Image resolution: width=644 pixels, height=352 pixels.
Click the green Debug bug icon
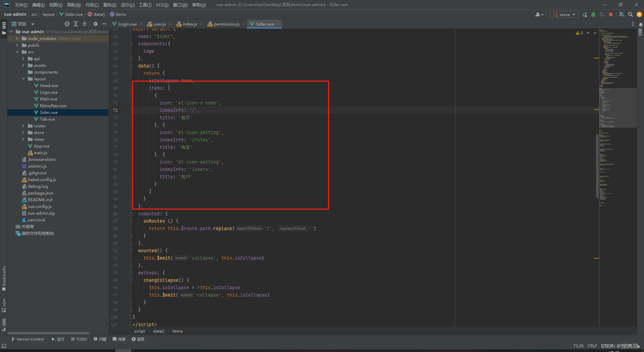(x=593, y=14)
